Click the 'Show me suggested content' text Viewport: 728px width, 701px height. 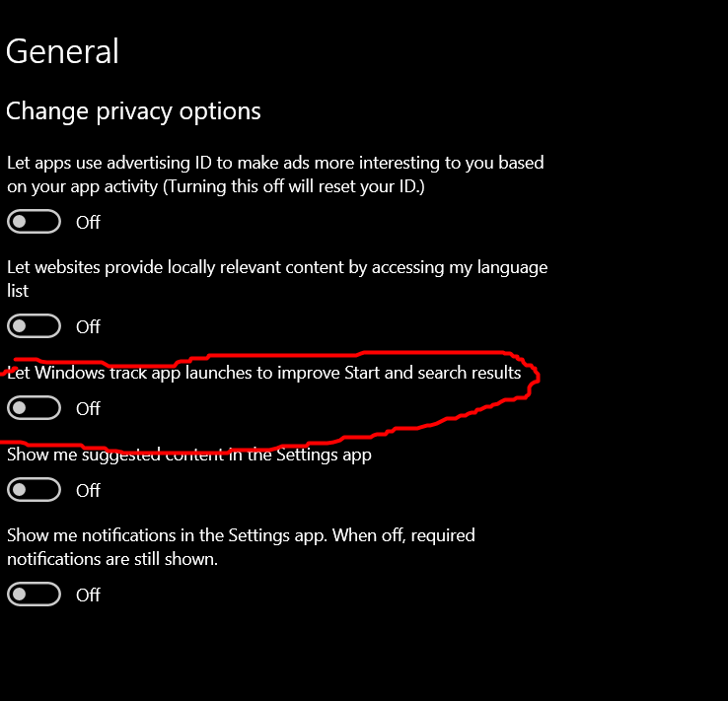click(x=189, y=455)
